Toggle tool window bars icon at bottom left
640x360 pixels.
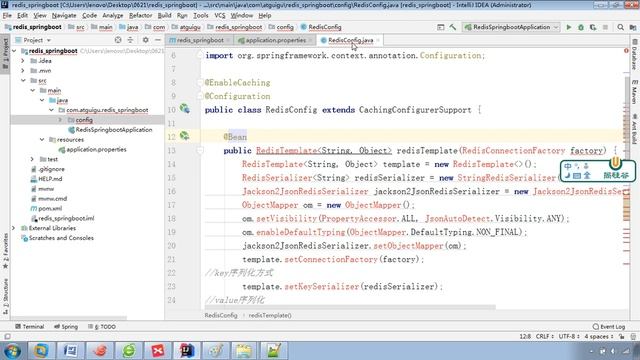pyautogui.click(x=7, y=337)
